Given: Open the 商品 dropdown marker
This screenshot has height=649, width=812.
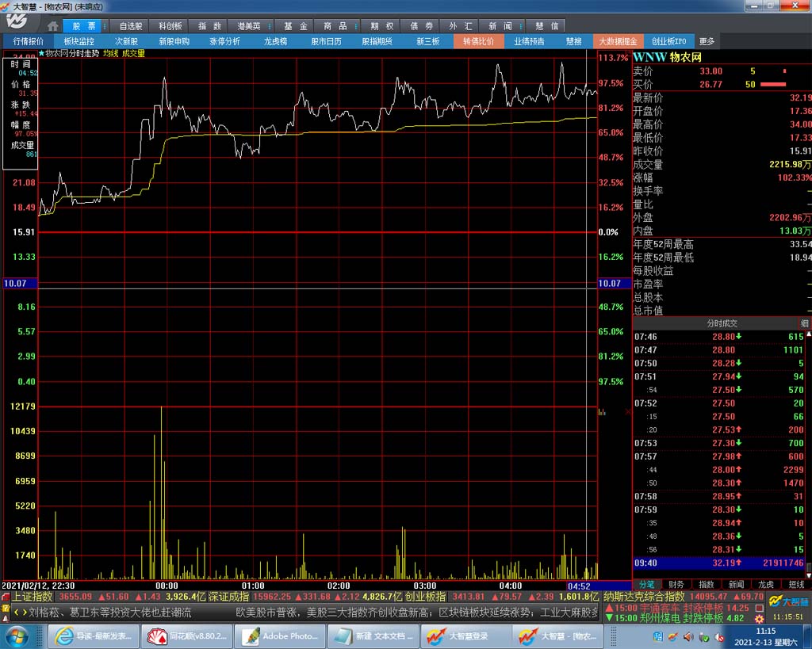Looking at the screenshot, I should 356,26.
